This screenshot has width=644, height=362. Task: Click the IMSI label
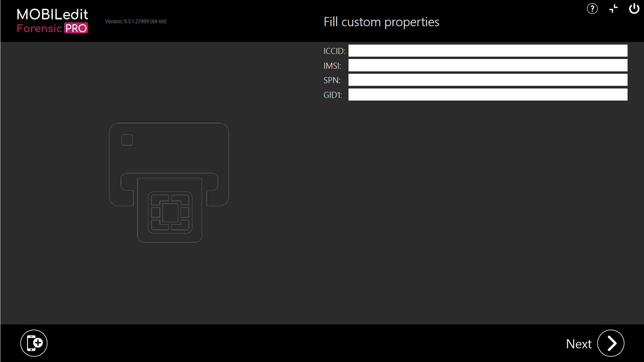pyautogui.click(x=332, y=66)
